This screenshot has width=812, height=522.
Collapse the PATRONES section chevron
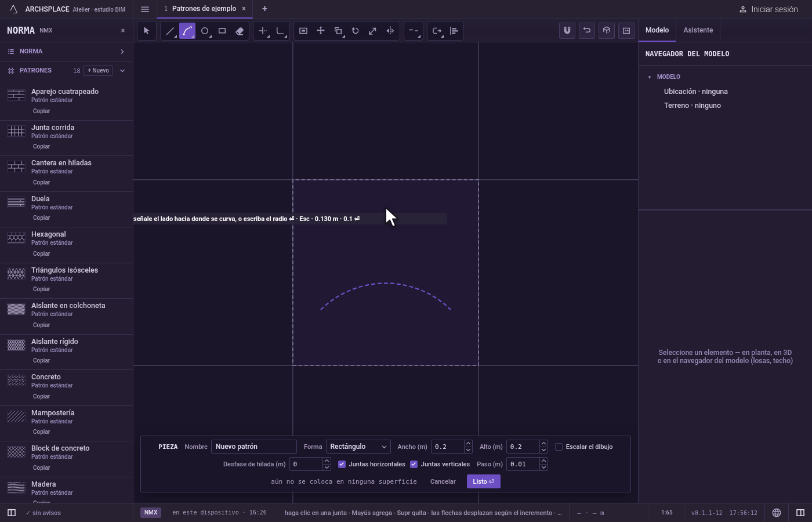[122, 71]
